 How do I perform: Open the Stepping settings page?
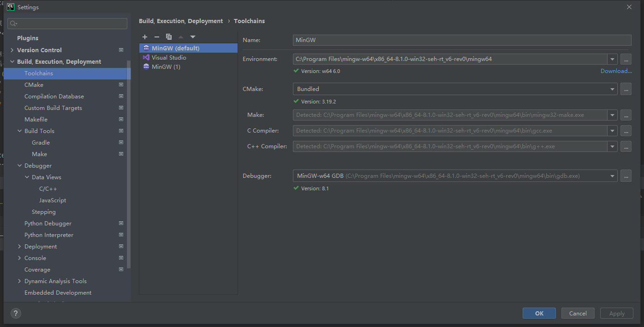click(44, 212)
